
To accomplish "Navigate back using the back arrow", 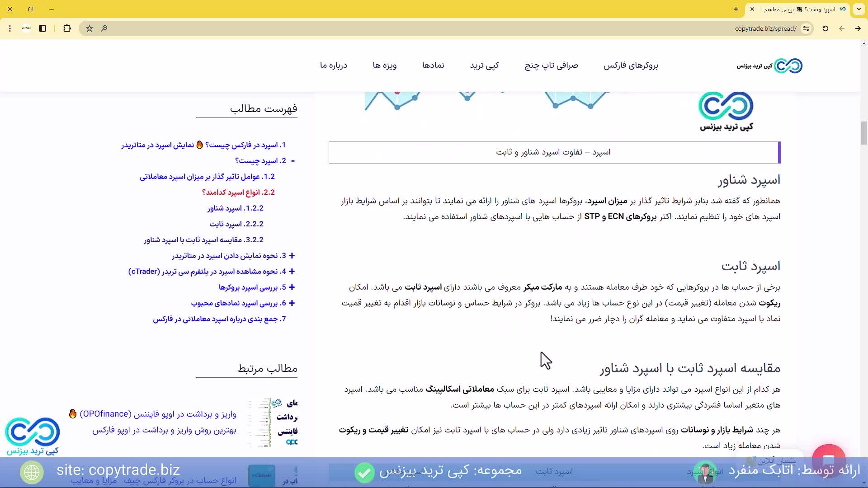I will coord(842,28).
